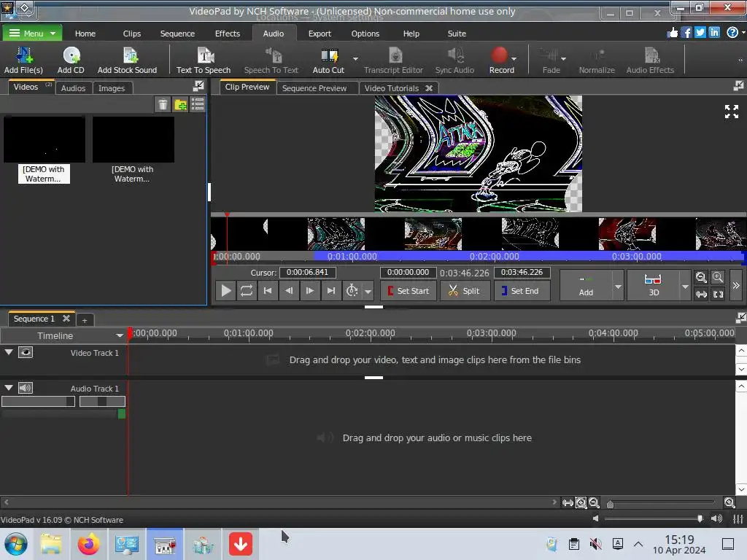
Task: Open Firefox from the taskbar
Action: tap(88, 544)
